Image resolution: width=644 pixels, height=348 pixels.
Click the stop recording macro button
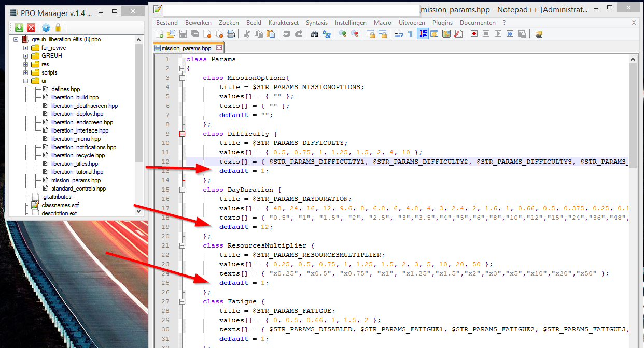pos(486,34)
